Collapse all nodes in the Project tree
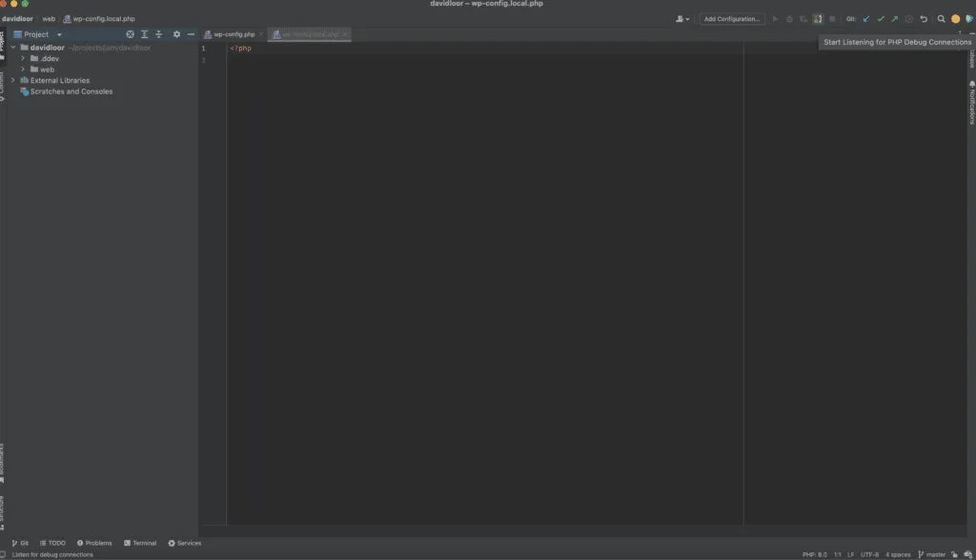 pos(159,34)
